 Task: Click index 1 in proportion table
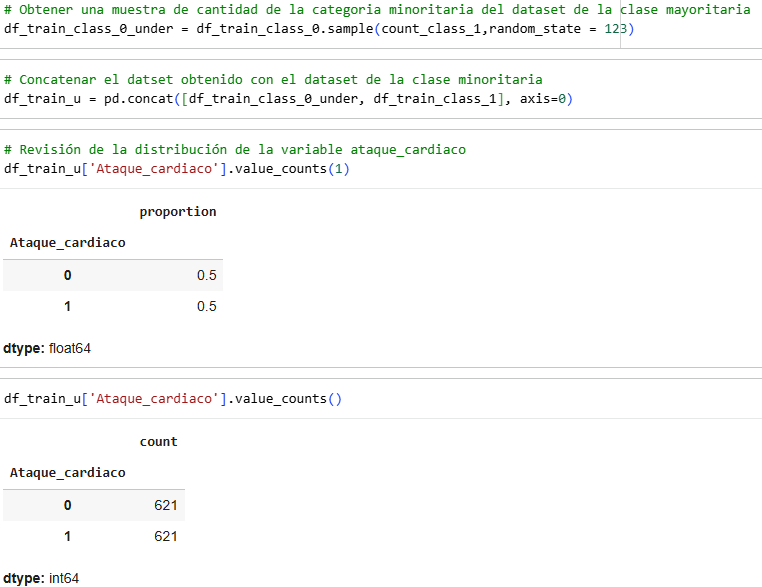click(68, 307)
